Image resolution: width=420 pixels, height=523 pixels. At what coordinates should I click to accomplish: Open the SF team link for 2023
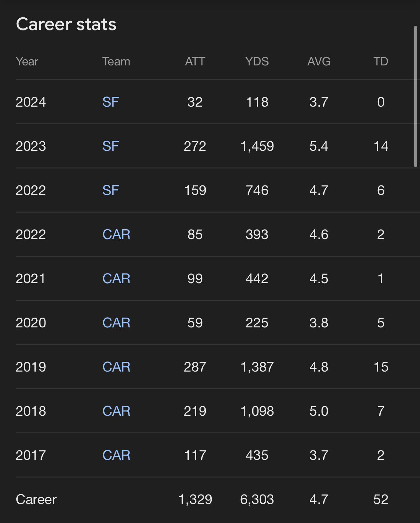110,146
